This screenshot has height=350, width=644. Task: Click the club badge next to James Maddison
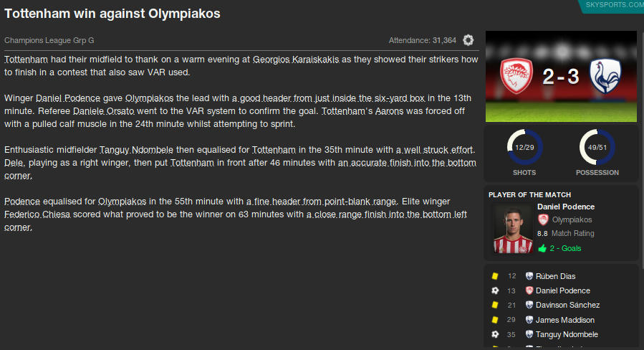pyautogui.click(x=529, y=320)
